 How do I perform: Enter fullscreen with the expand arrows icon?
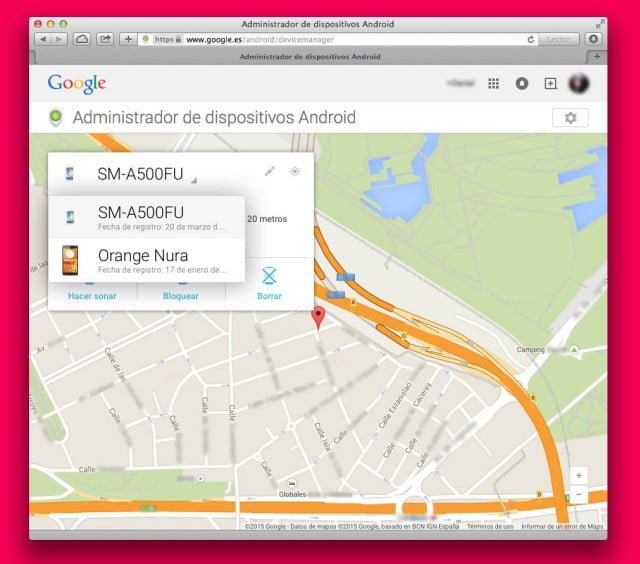(x=600, y=24)
